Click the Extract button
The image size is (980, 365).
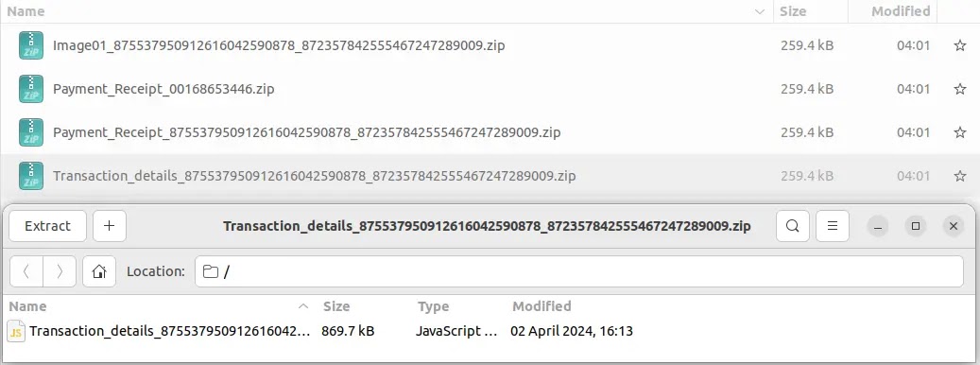tap(47, 226)
